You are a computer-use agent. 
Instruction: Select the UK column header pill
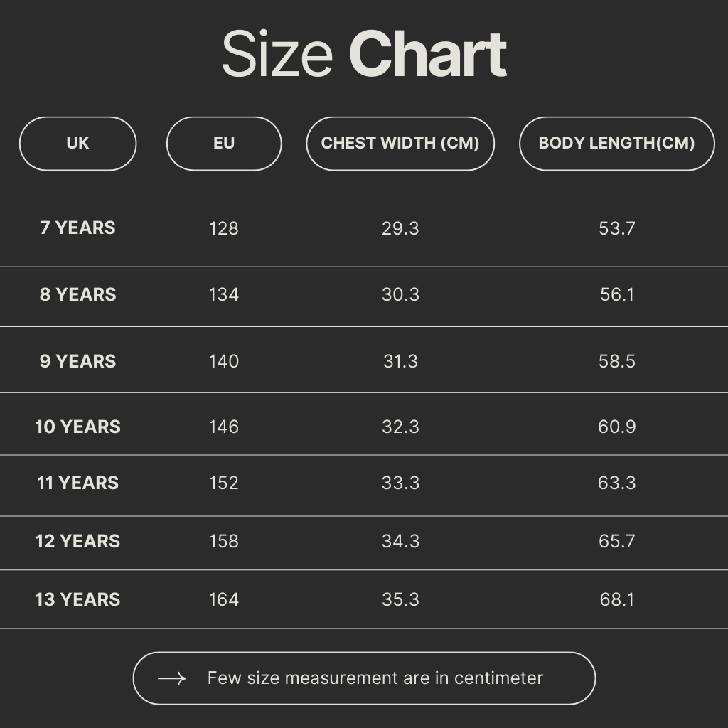(77, 144)
